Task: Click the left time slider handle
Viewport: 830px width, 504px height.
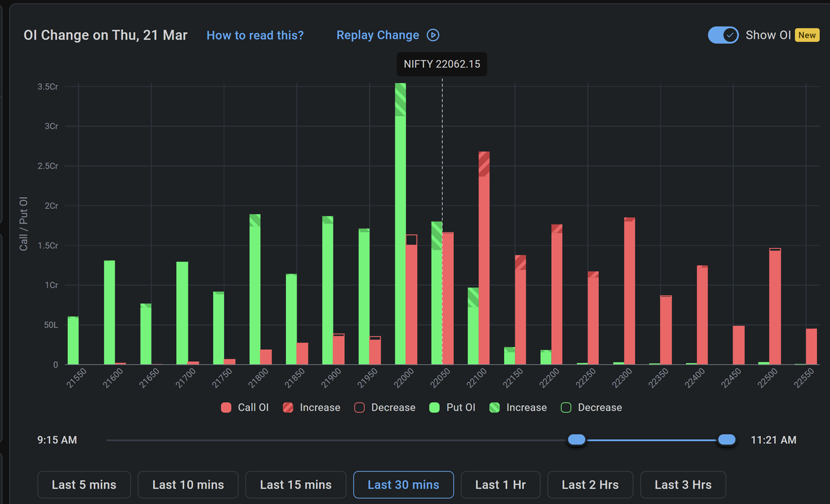Action: coord(576,440)
